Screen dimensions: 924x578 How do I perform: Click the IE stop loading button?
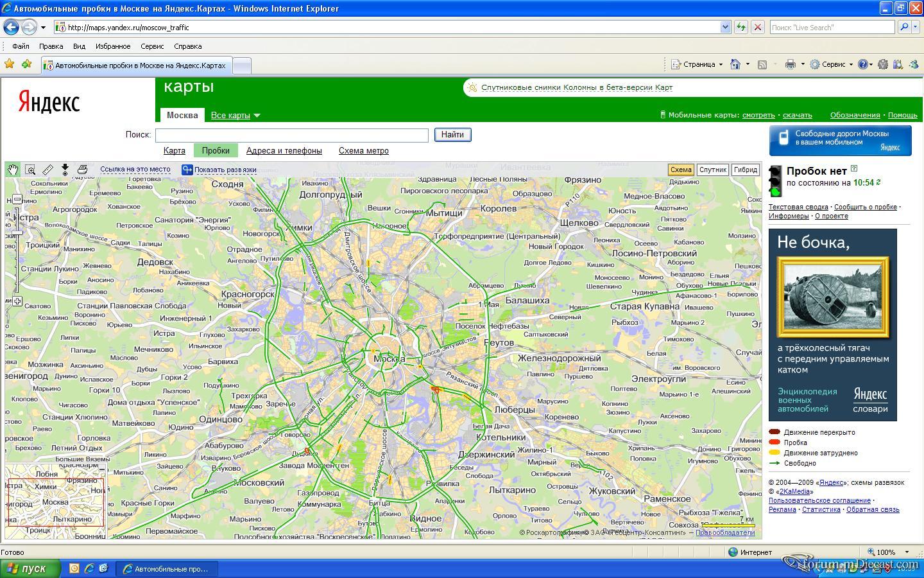[x=758, y=27]
